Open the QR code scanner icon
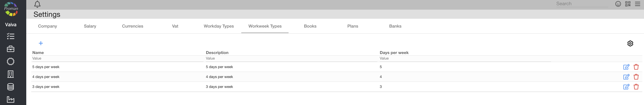This screenshot has height=105, width=644. (x=628, y=4)
